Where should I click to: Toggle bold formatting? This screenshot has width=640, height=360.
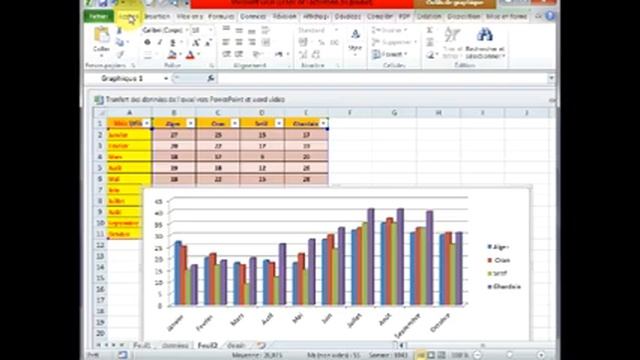[x=147, y=42]
